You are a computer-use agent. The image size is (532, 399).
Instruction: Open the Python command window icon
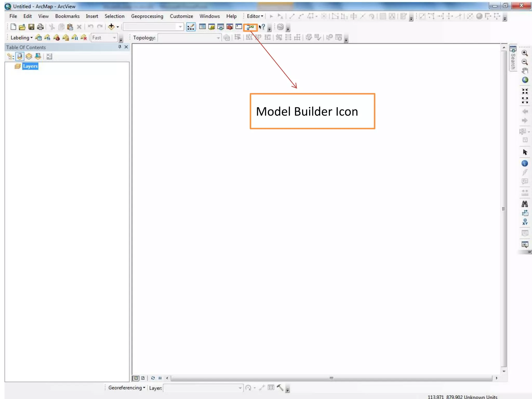239,27
